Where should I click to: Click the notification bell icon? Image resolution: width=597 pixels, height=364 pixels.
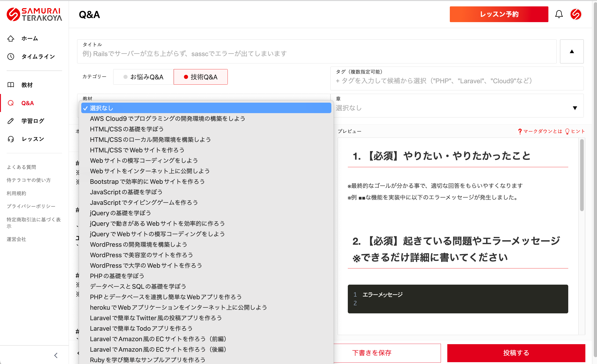pyautogui.click(x=559, y=14)
